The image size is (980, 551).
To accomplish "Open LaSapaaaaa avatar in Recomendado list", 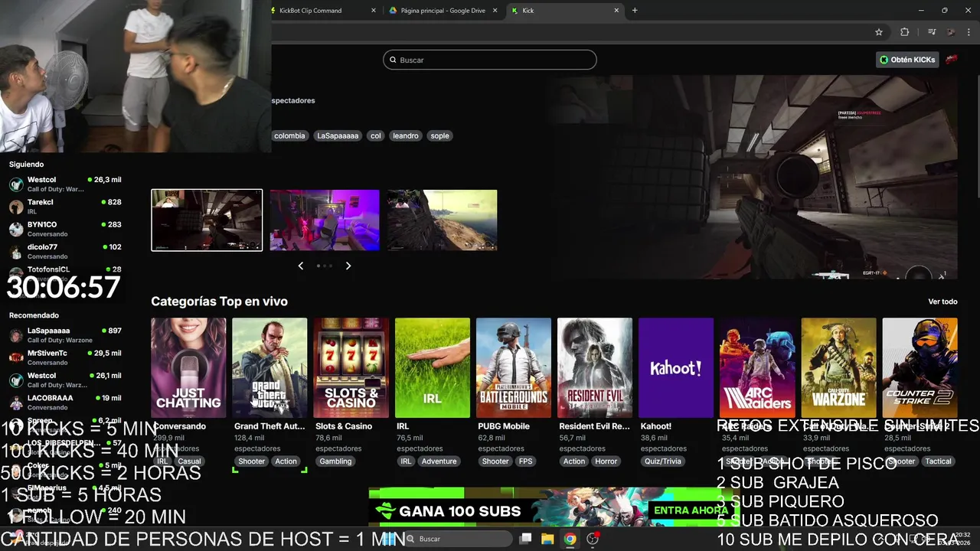I will [16, 335].
